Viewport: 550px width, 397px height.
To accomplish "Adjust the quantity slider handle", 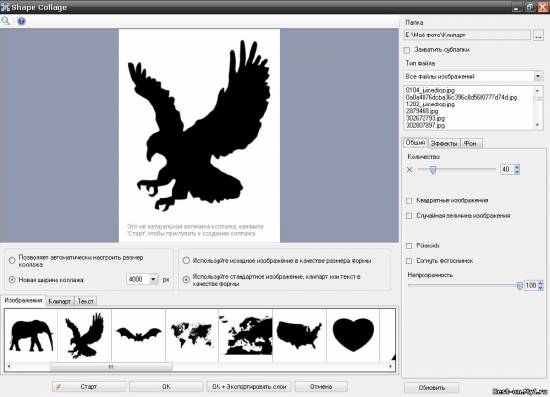I will point(433,170).
